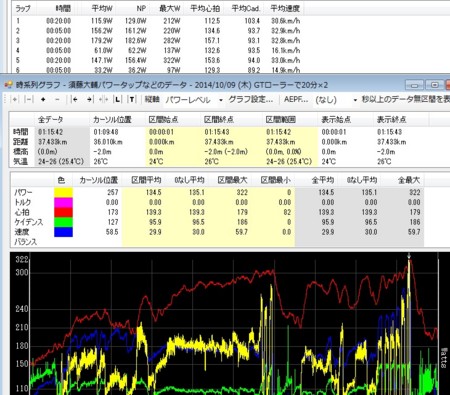Click the shrink-range |−| toolbar icon
Viewport: 450px width, 395px height.
(x=29, y=99)
